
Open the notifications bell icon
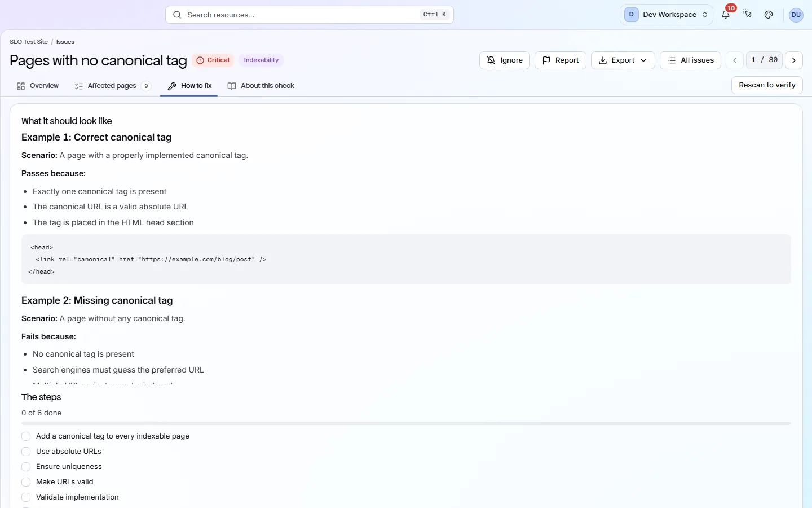coord(726,15)
